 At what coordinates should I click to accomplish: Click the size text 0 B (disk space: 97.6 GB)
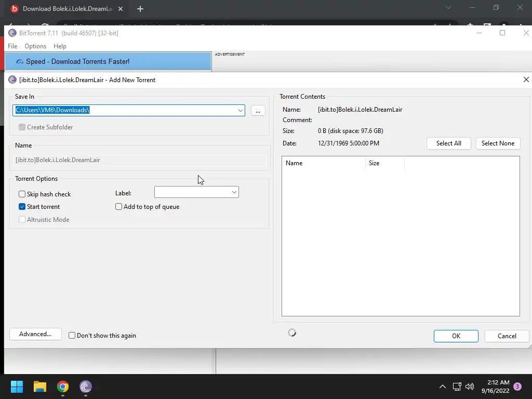[x=351, y=130]
